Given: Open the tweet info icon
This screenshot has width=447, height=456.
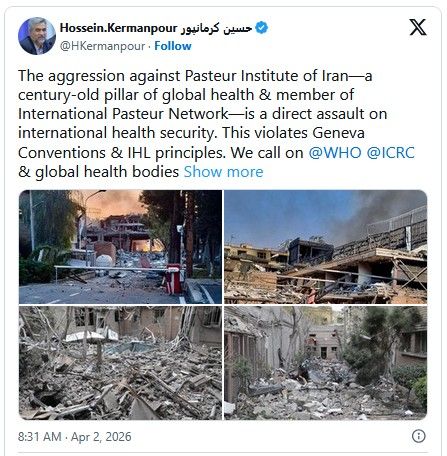Looking at the screenshot, I should tap(419, 436).
